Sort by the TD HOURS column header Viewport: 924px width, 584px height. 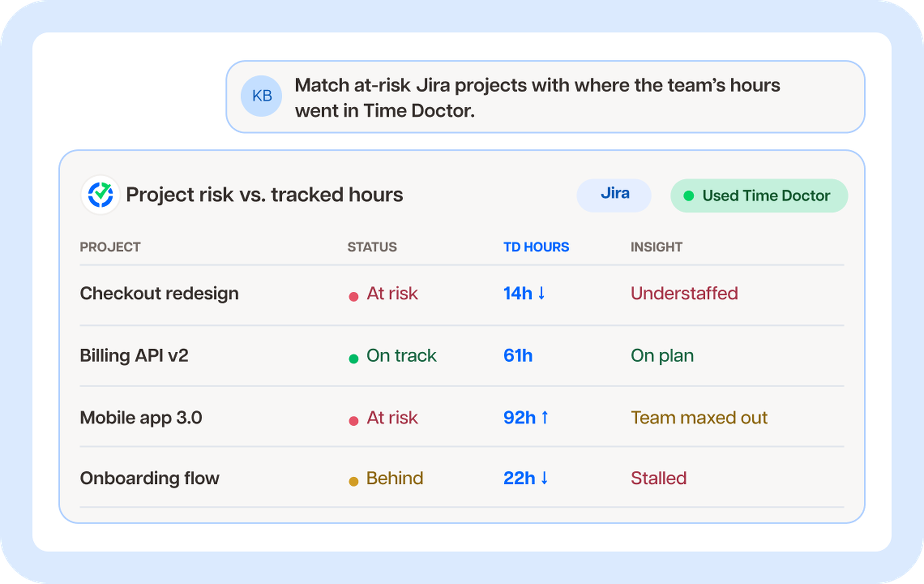click(536, 247)
